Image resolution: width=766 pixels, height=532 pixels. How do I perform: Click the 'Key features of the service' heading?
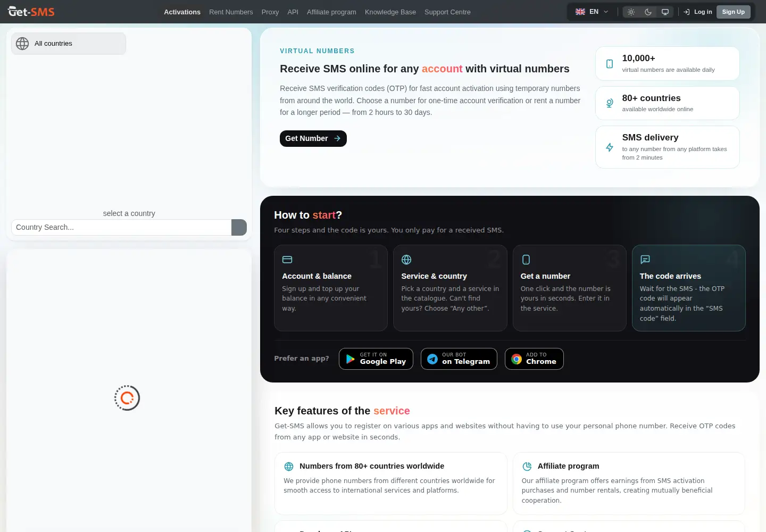[342, 411]
